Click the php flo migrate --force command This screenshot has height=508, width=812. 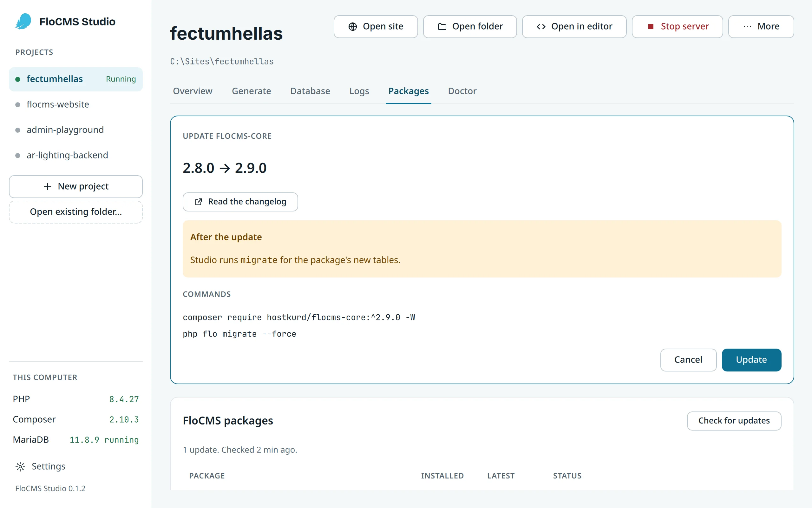click(239, 334)
